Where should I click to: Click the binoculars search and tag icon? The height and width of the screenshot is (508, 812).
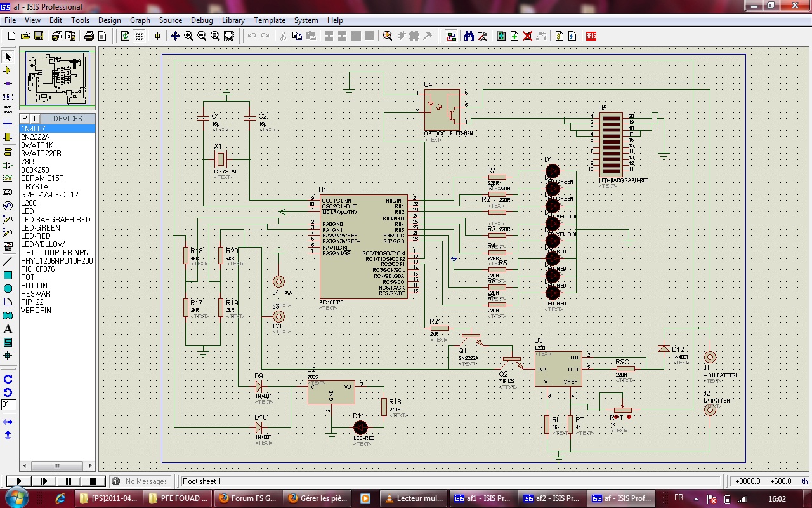pyautogui.click(x=469, y=36)
